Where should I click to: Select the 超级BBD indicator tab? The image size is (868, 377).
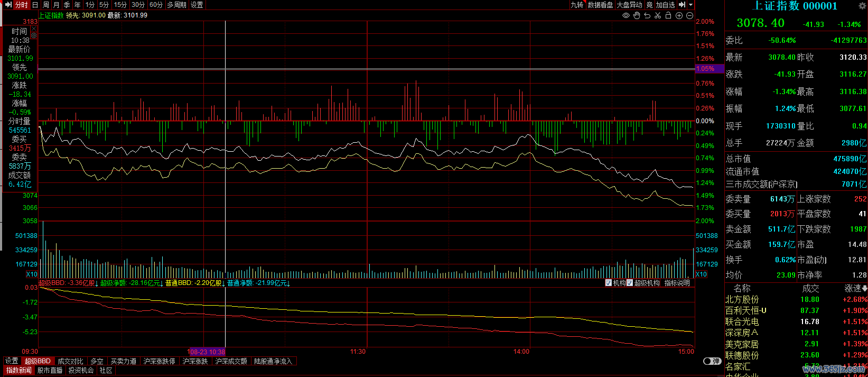[38, 361]
